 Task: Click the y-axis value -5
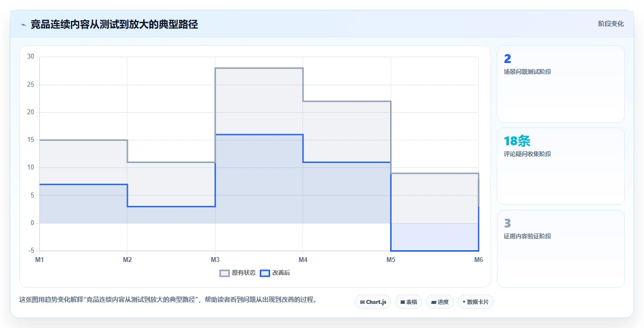[31, 251]
